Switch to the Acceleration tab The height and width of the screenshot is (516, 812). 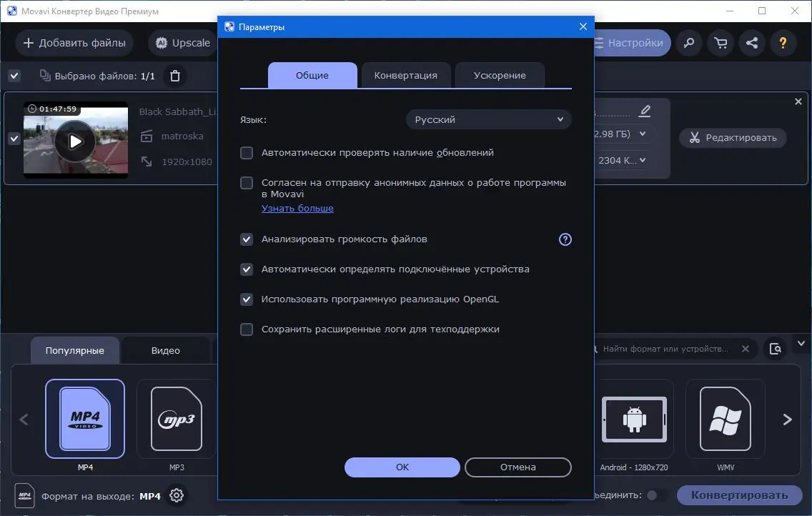[x=500, y=76]
